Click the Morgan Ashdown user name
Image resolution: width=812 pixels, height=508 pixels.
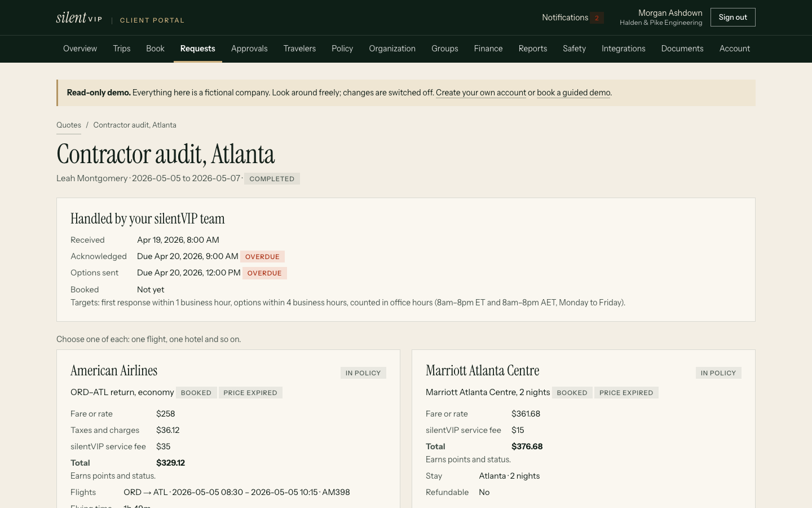coord(670,13)
